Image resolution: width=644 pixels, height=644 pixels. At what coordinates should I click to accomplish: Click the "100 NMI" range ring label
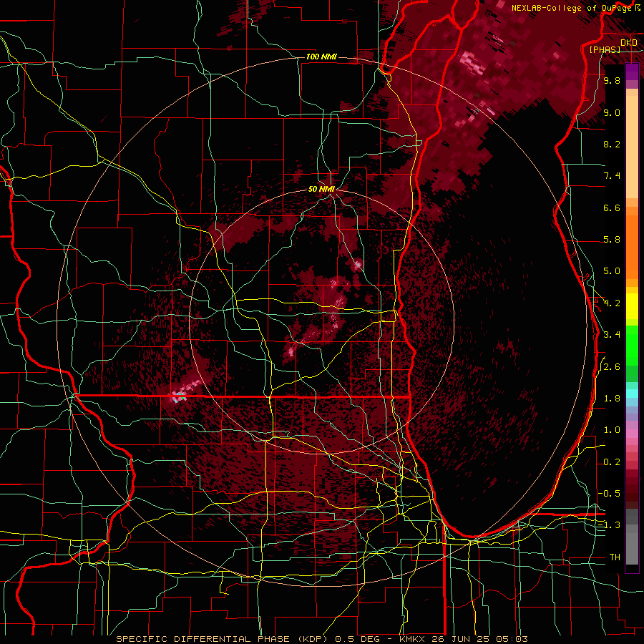(321, 57)
